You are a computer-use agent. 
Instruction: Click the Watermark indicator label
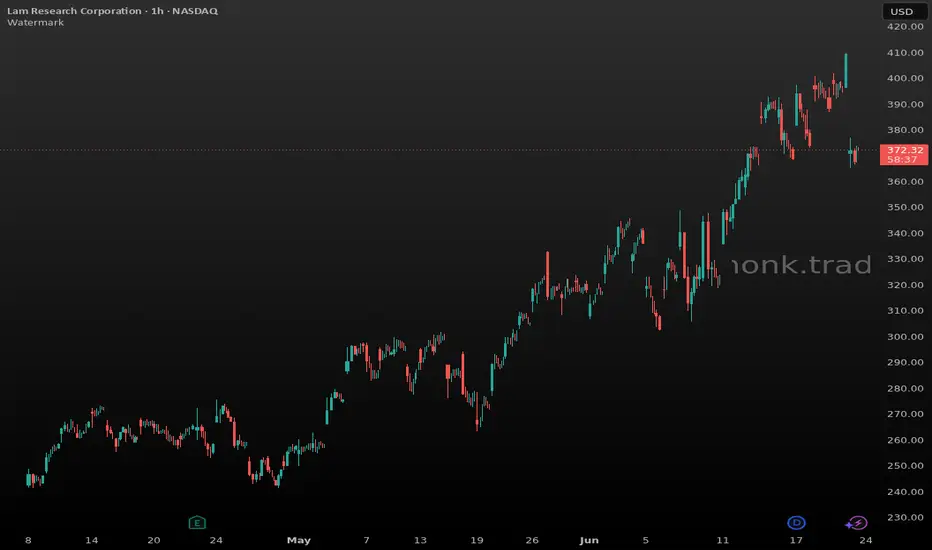coord(35,23)
